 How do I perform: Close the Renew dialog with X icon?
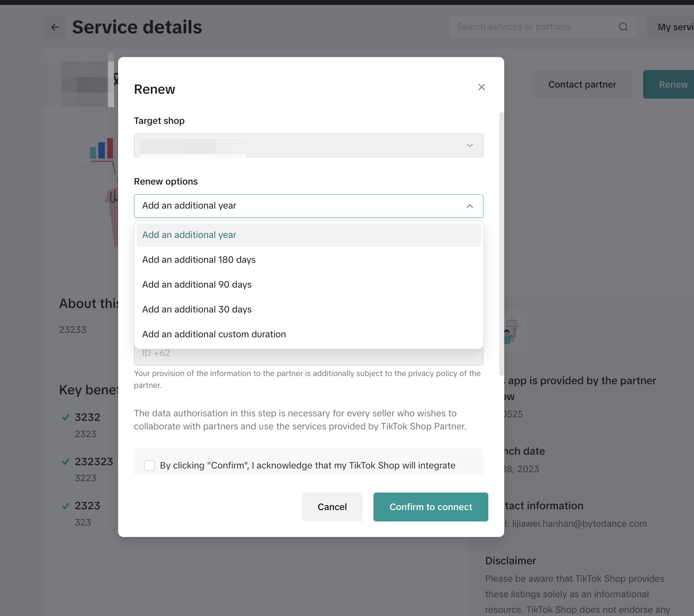pos(481,87)
